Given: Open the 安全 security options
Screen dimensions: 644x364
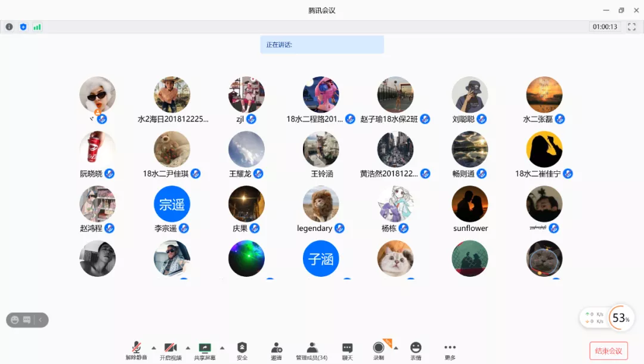Looking at the screenshot, I should pyautogui.click(x=241, y=350).
